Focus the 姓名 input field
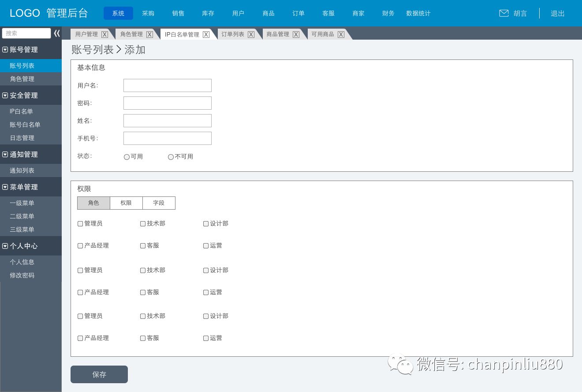 pyautogui.click(x=168, y=121)
